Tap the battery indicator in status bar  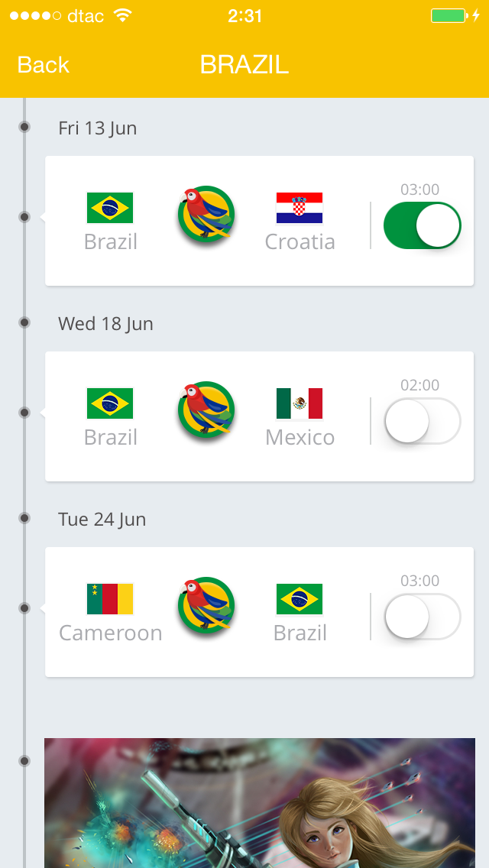click(x=449, y=16)
